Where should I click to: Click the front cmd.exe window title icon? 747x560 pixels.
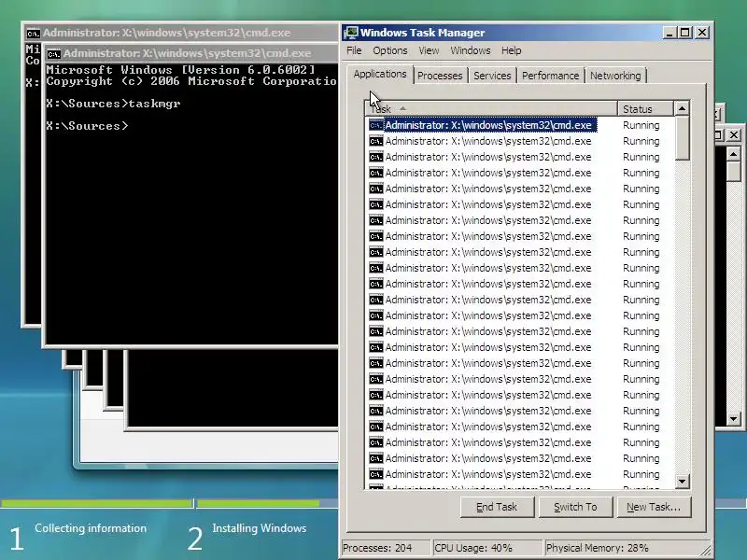click(x=54, y=53)
